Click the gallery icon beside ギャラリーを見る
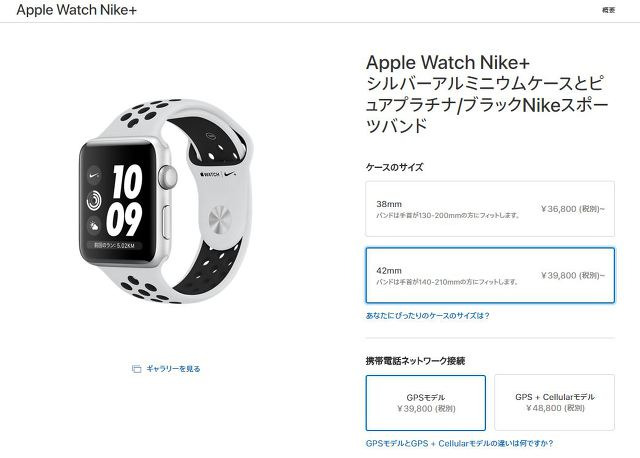Viewport: 640px width, 458px height. tap(136, 369)
